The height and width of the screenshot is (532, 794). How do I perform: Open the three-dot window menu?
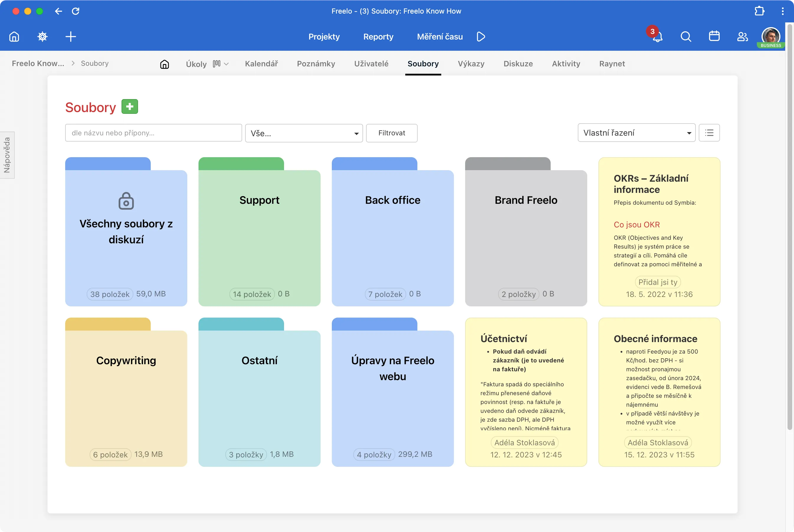783,11
